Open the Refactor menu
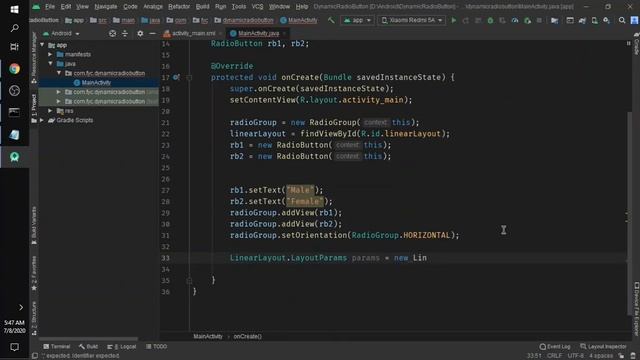Image resolution: width=640 pixels, height=360 pixels. [x=179, y=7]
